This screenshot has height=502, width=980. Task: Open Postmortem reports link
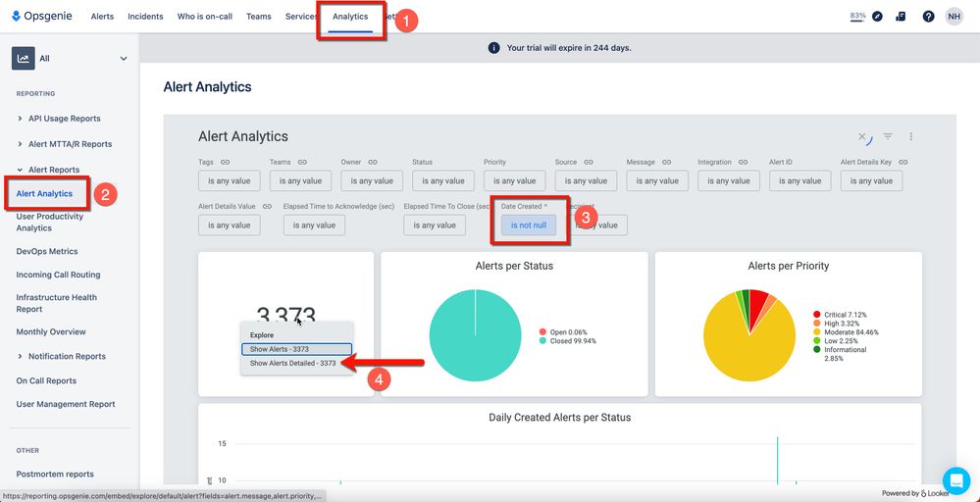pyautogui.click(x=55, y=475)
